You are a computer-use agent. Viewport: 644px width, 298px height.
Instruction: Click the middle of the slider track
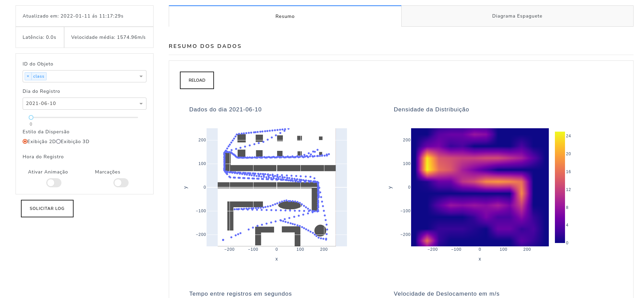click(84, 117)
